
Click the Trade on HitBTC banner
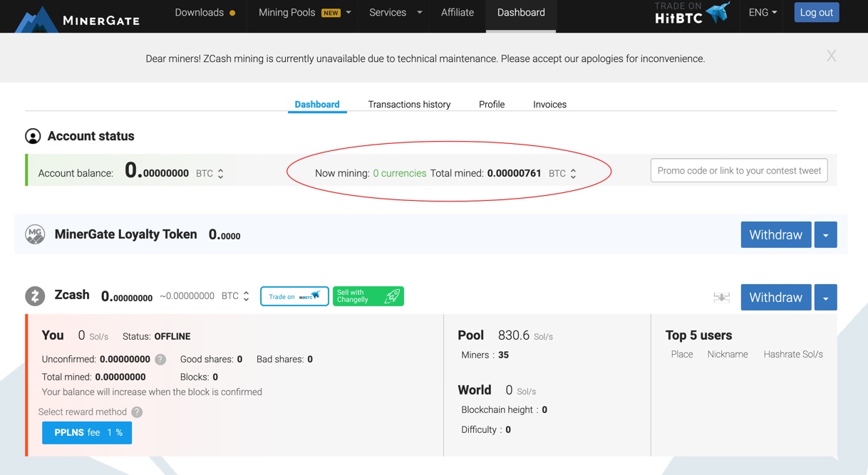(x=692, y=14)
